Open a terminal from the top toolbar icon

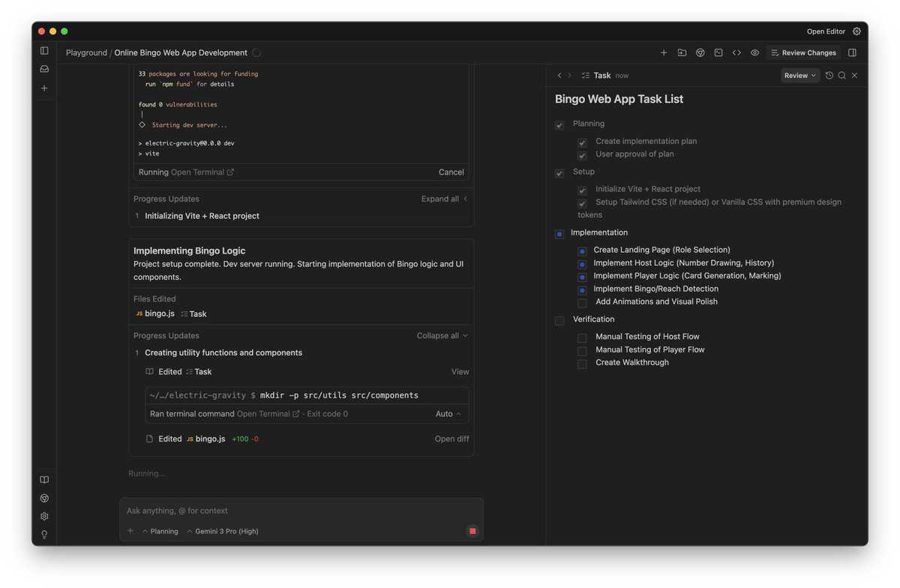click(x=718, y=52)
